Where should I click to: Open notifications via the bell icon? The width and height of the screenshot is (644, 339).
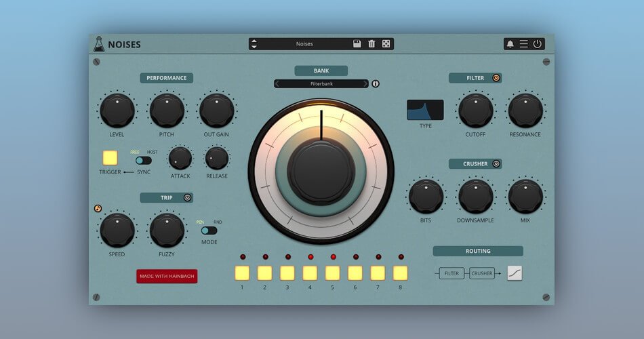tap(510, 44)
